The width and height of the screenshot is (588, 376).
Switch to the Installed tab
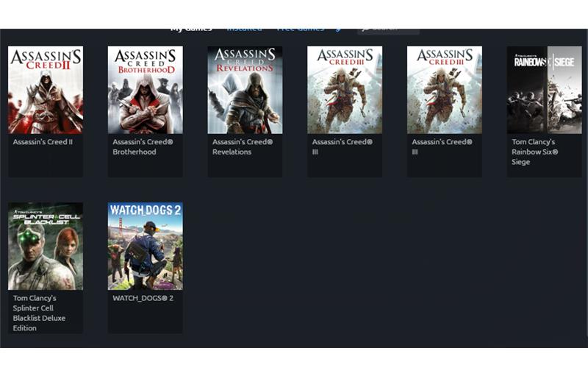pos(244,29)
